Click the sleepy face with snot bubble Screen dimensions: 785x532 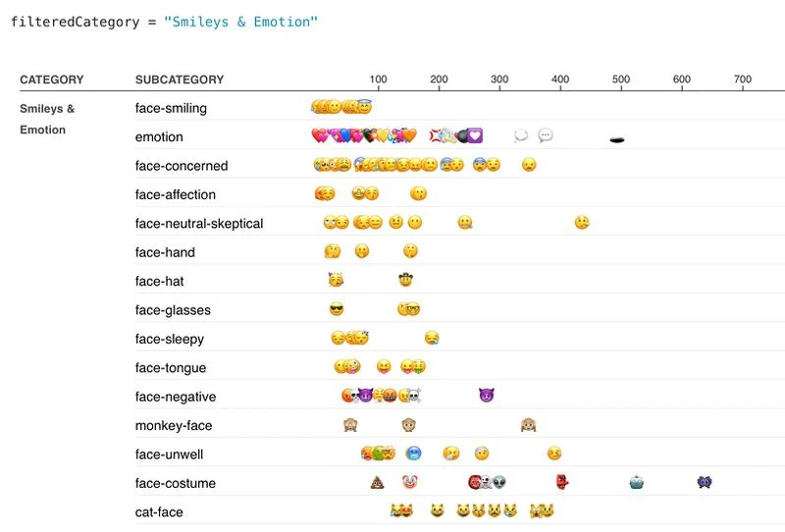pos(432,339)
